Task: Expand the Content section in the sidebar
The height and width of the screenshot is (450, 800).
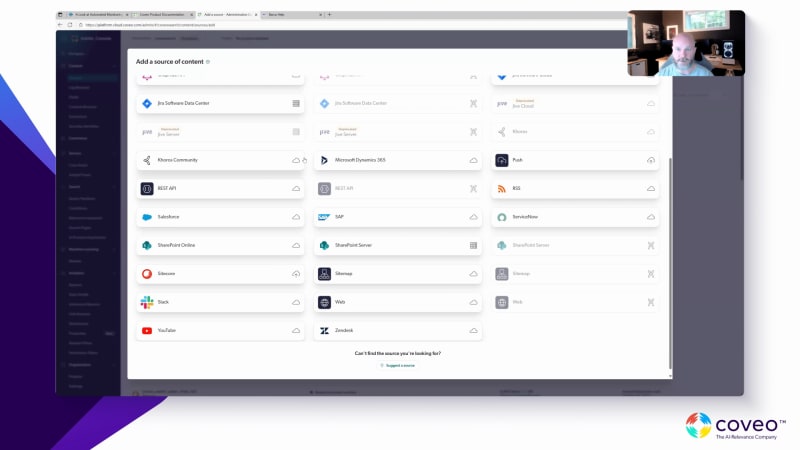Action: tap(77, 65)
